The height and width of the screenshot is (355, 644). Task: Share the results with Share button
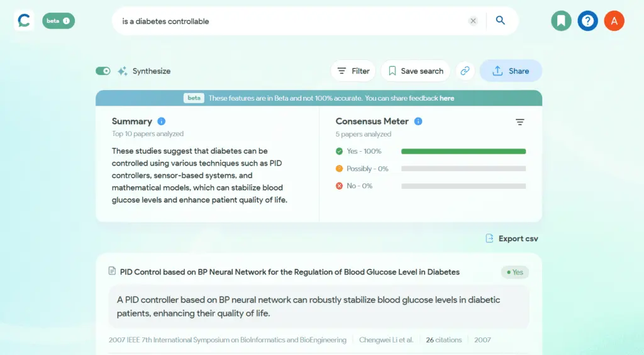[x=511, y=70]
